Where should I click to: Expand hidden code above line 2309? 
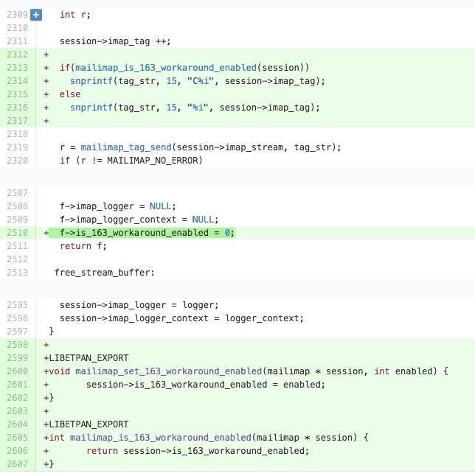point(237,4)
